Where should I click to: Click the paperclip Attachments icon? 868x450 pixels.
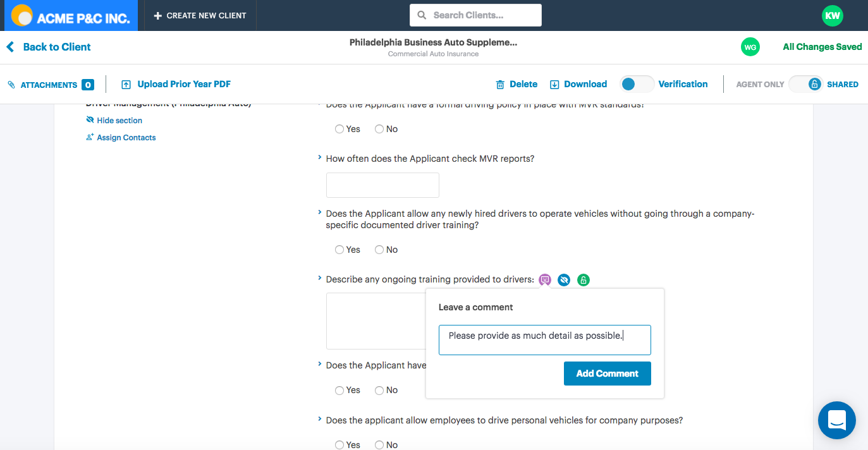(11, 85)
